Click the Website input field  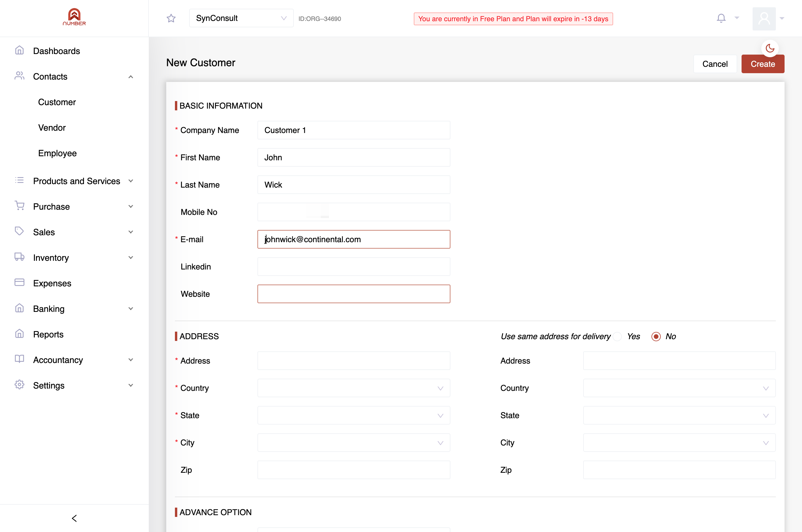pos(354,294)
